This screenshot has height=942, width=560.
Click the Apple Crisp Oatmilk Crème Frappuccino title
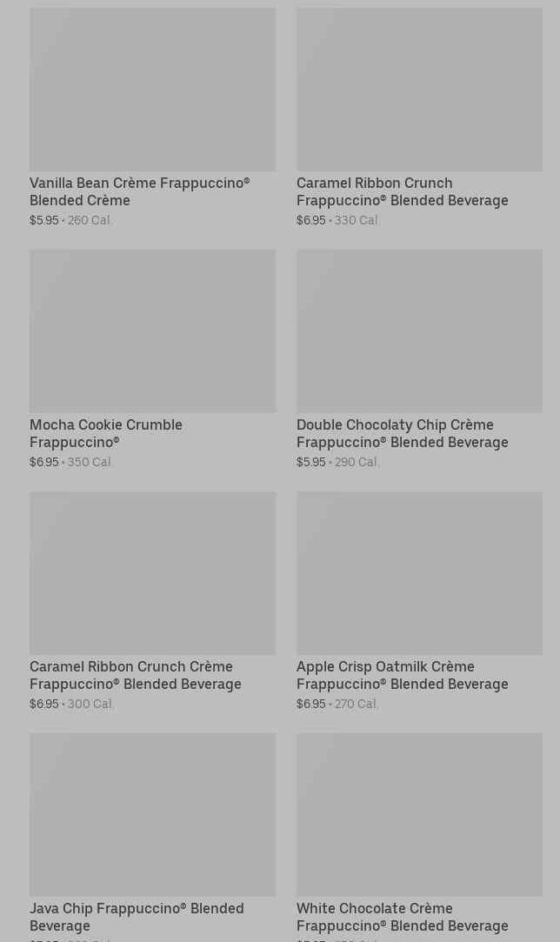402,675
